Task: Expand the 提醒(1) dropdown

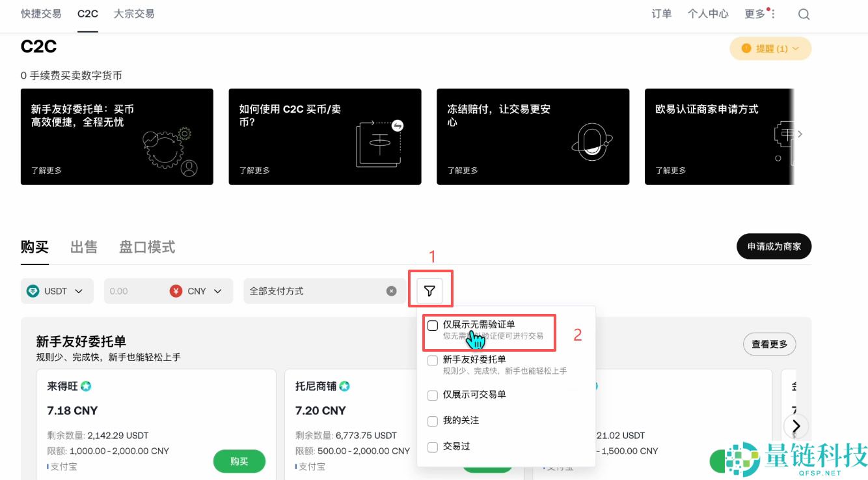Action: pos(795,48)
